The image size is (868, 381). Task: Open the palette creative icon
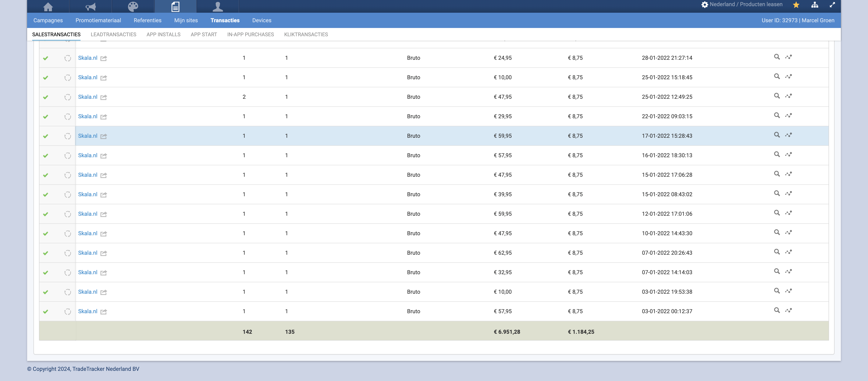coord(133,6)
